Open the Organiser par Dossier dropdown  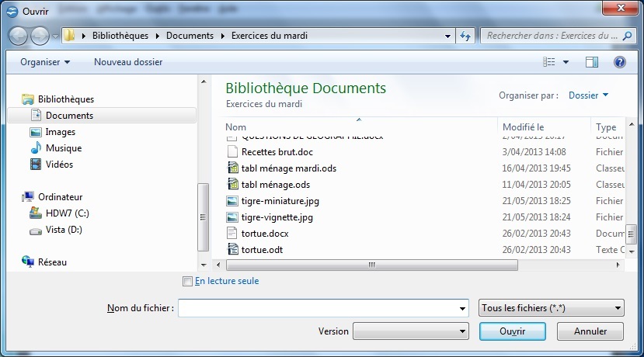[588, 95]
